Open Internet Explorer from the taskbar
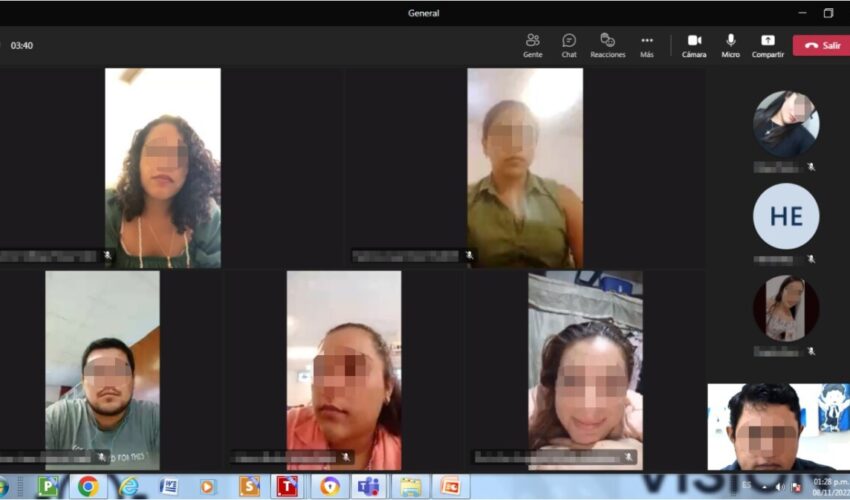 click(x=128, y=486)
